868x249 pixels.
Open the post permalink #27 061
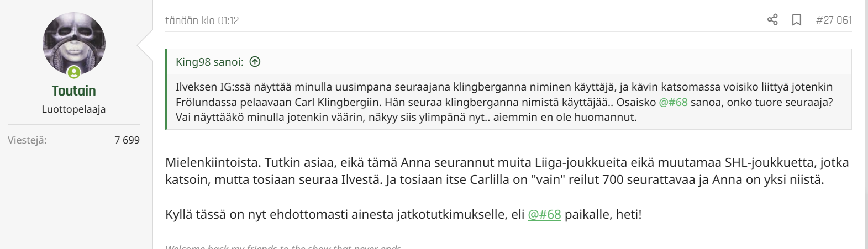click(834, 20)
